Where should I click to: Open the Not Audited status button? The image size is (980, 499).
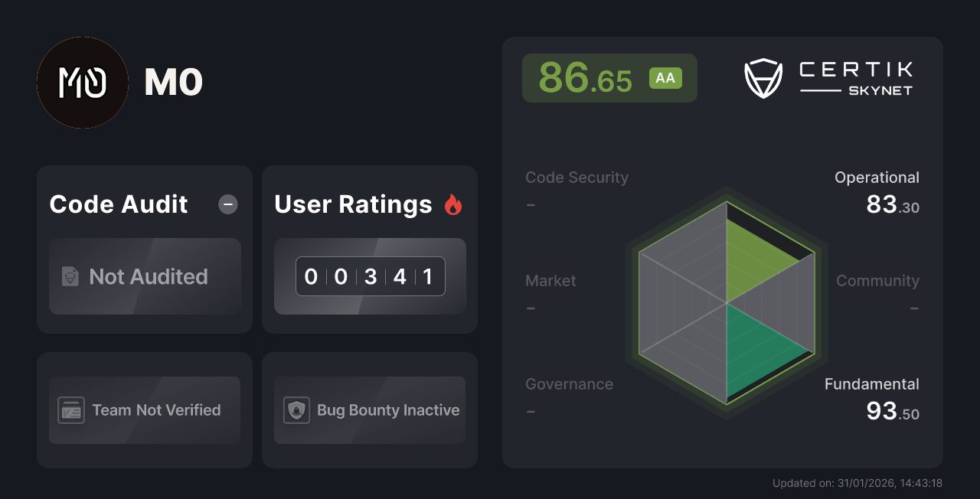click(x=145, y=277)
